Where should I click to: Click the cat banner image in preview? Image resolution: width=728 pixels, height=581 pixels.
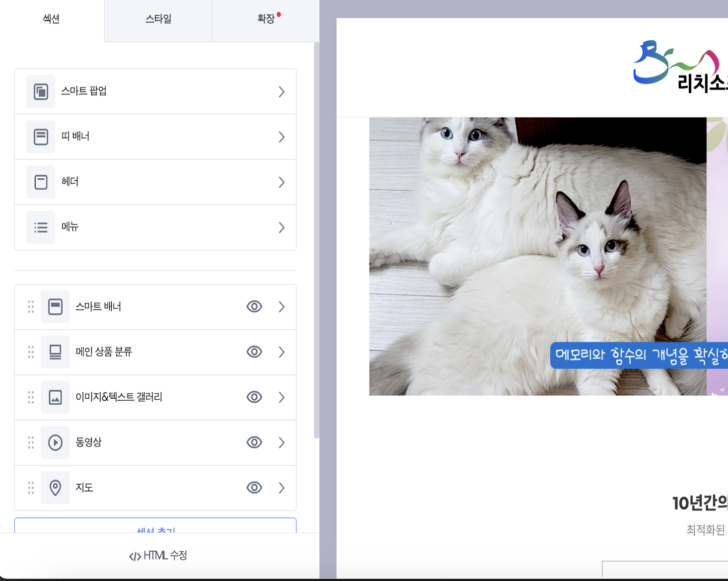click(537, 256)
